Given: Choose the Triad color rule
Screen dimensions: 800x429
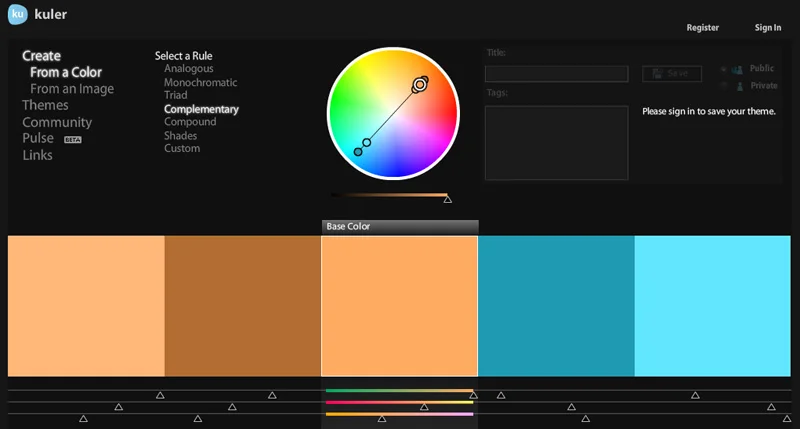Looking at the screenshot, I should coord(176,95).
